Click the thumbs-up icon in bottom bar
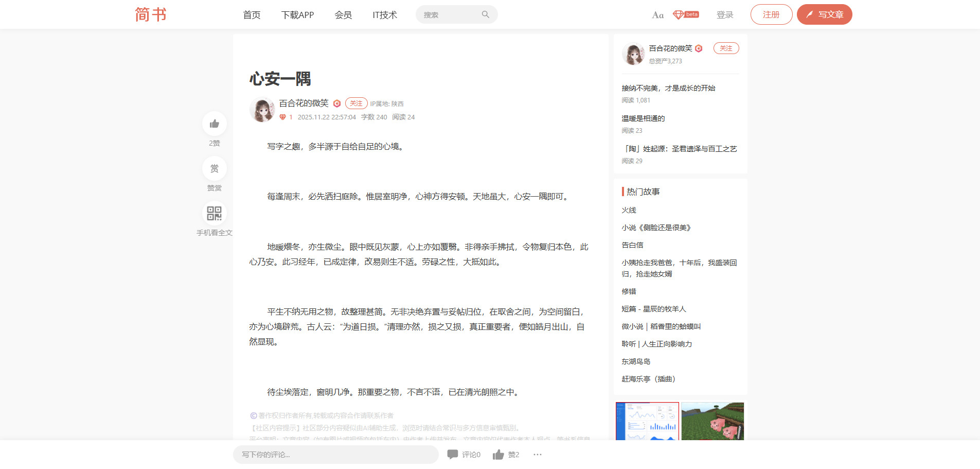Screen dimensions: 980x469 [498, 455]
